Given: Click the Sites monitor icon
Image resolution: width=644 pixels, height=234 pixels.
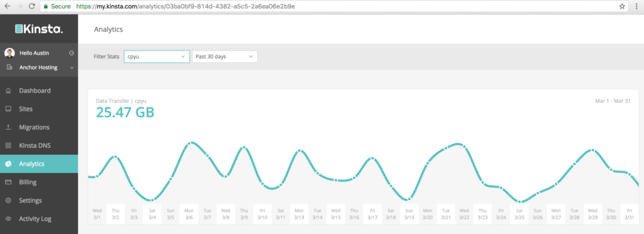Looking at the screenshot, I should (x=8, y=109).
